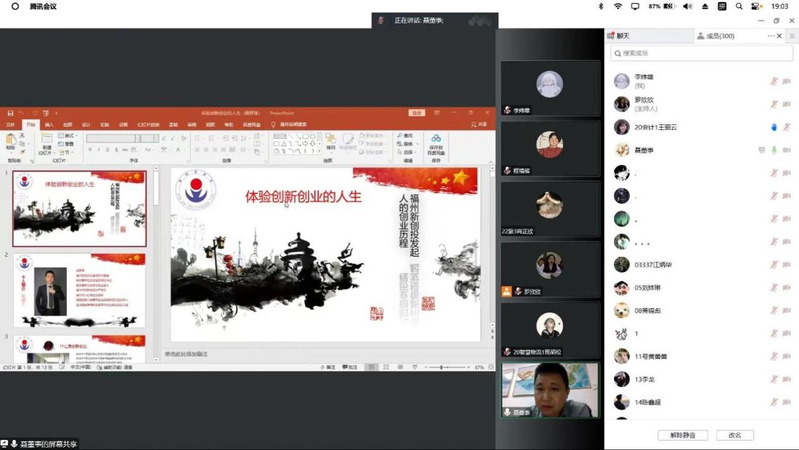Click the 腾讯会议 app logo icon
799x450 pixels.
[x=15, y=6]
